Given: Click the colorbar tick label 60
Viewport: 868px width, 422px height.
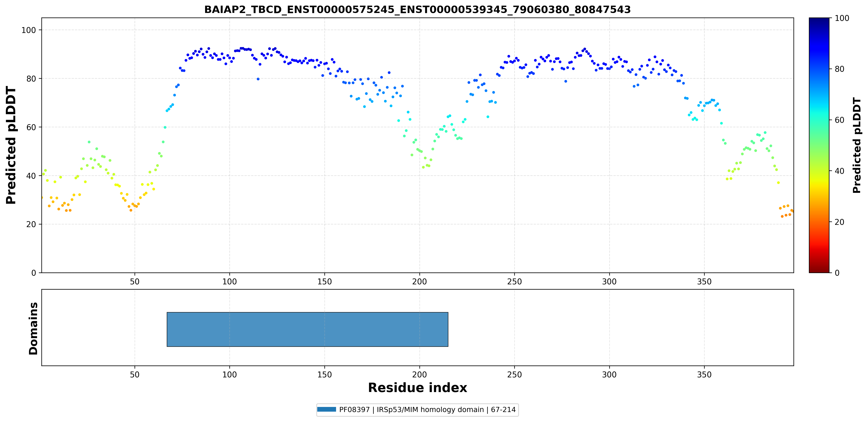Looking at the screenshot, I should point(839,120).
